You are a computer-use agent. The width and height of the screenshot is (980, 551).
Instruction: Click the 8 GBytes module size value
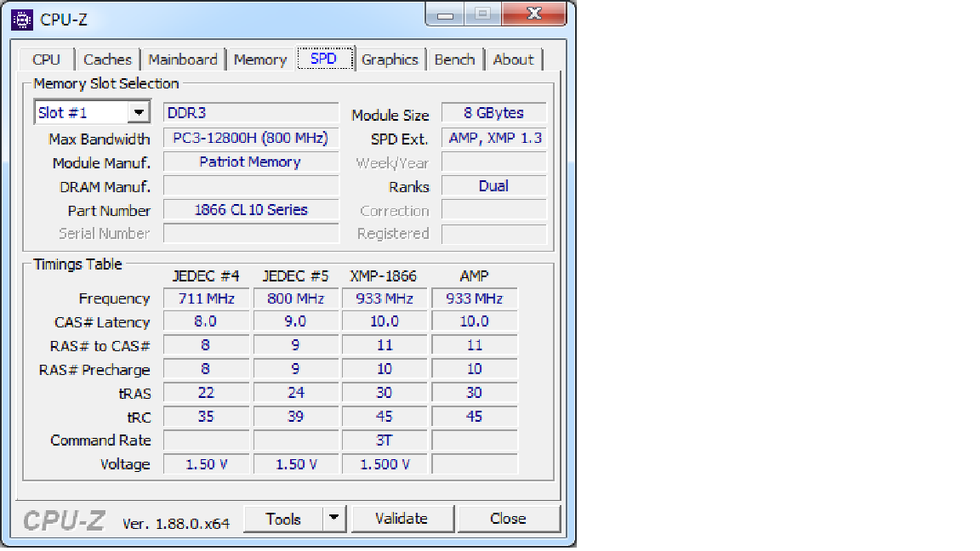tap(493, 113)
